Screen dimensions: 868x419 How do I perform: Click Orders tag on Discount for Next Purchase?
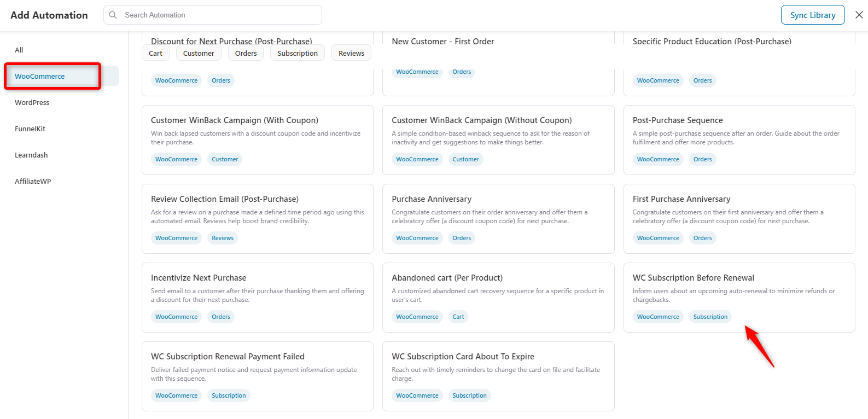pyautogui.click(x=221, y=80)
